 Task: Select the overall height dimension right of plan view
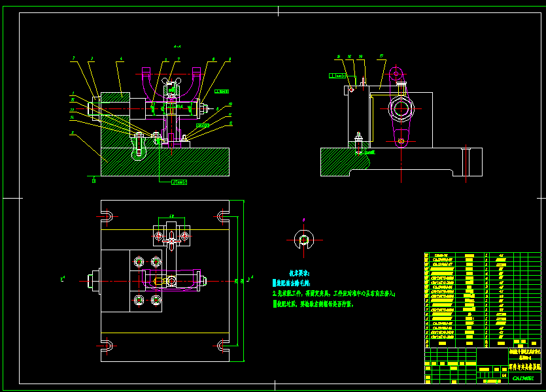point(243,281)
